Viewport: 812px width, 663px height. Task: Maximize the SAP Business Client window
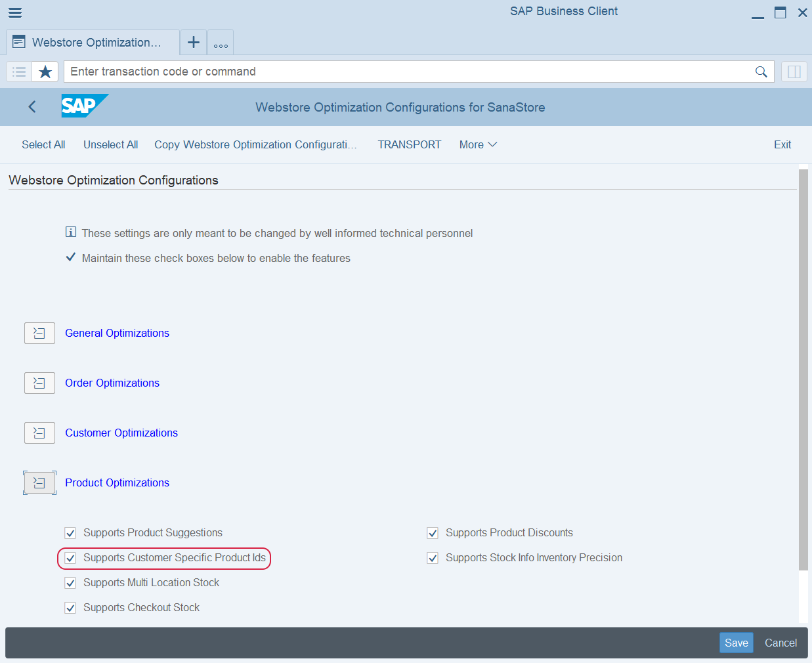click(780, 12)
